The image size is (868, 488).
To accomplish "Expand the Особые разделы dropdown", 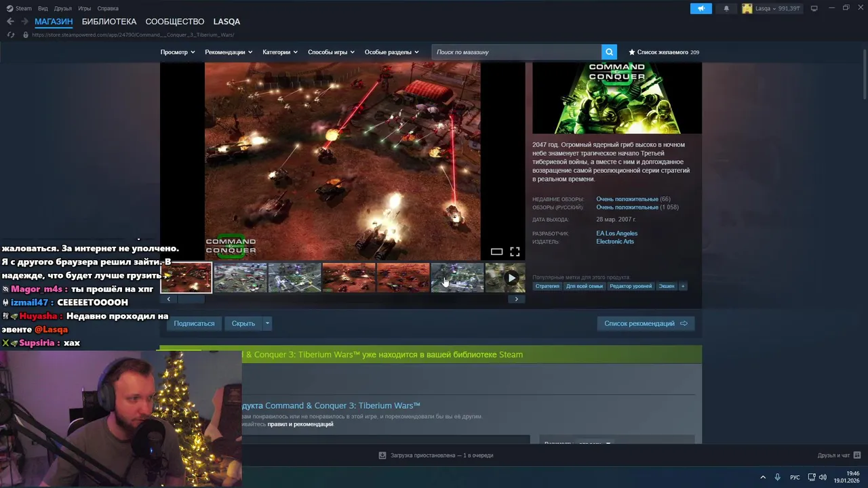I will coord(392,52).
